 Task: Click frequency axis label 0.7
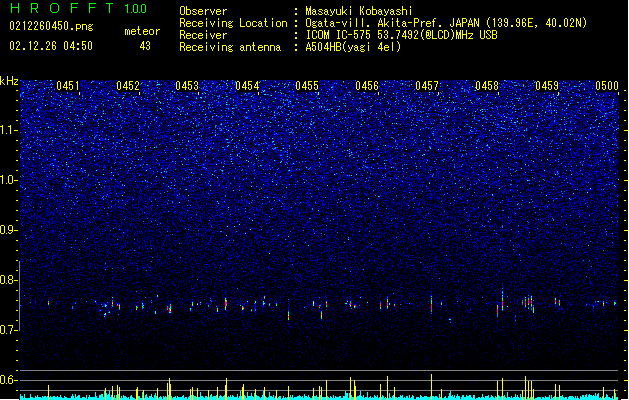9,330
